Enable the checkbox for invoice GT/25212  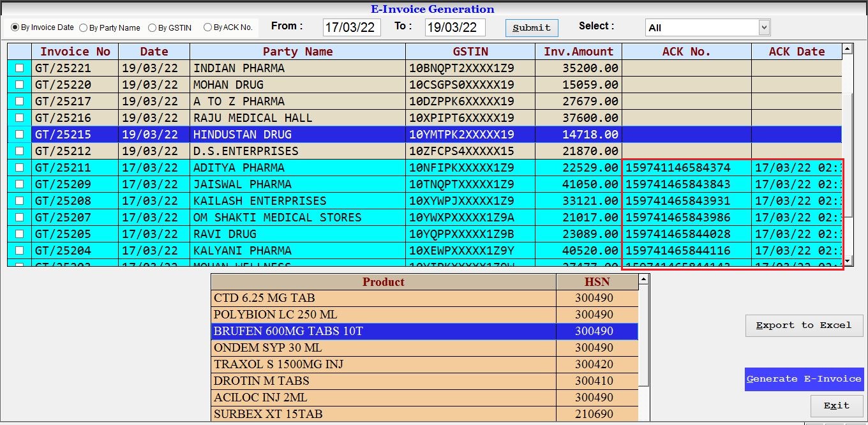coord(20,151)
